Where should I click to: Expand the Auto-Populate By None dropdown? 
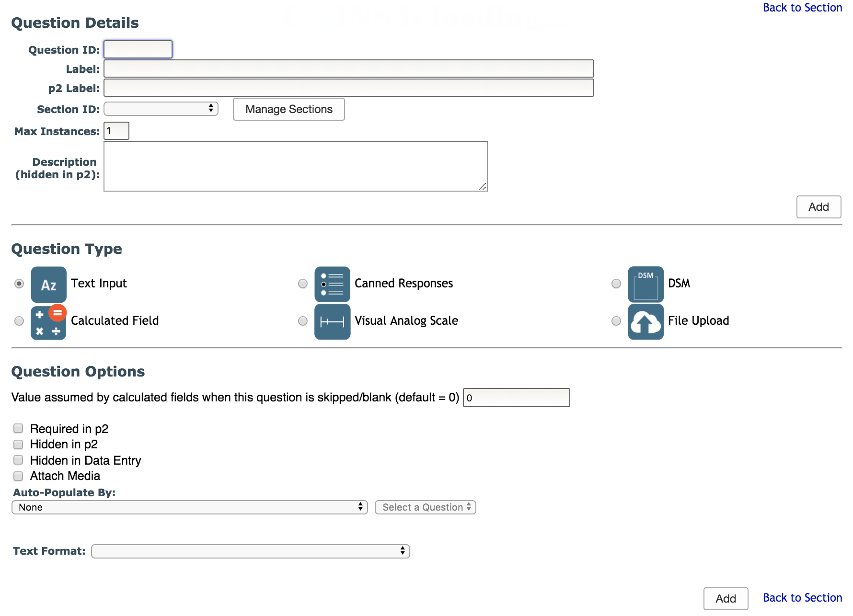190,507
